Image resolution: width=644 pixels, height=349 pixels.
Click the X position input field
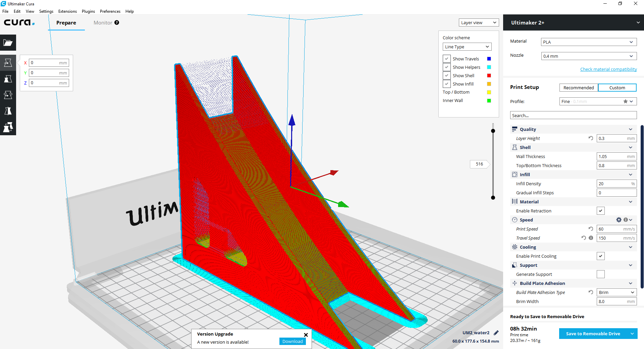coord(49,63)
